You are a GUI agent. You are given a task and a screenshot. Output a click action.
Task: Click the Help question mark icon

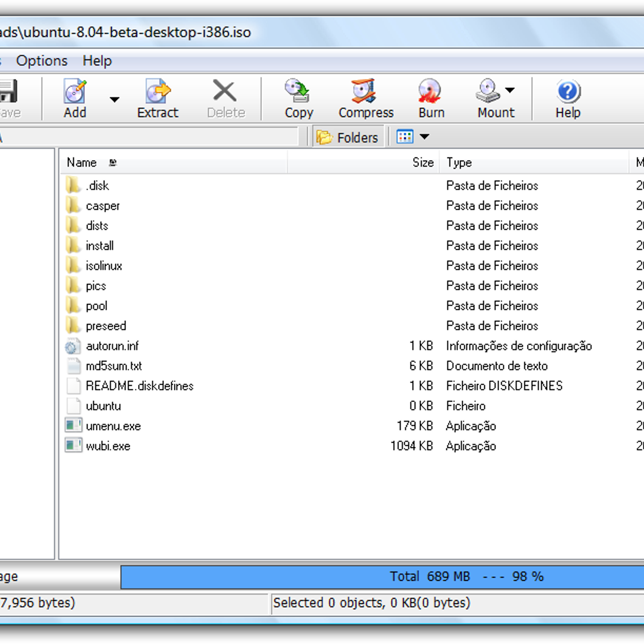[x=568, y=91]
